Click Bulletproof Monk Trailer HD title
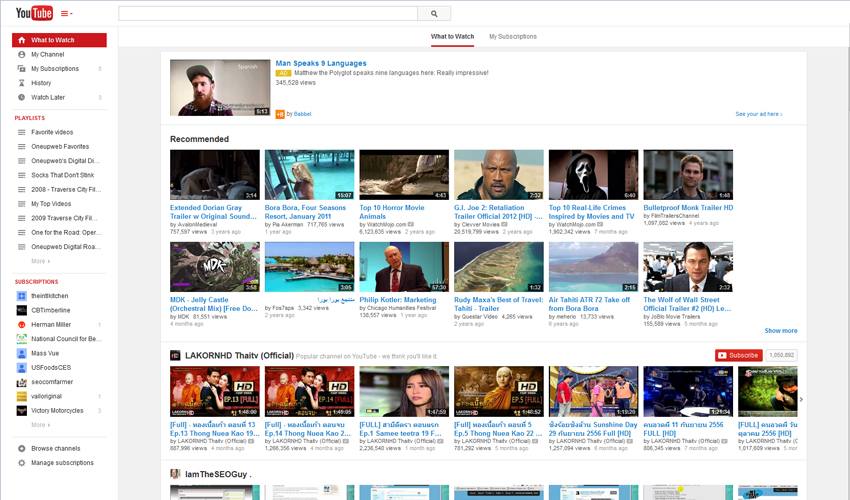The width and height of the screenshot is (850, 500). click(x=688, y=208)
